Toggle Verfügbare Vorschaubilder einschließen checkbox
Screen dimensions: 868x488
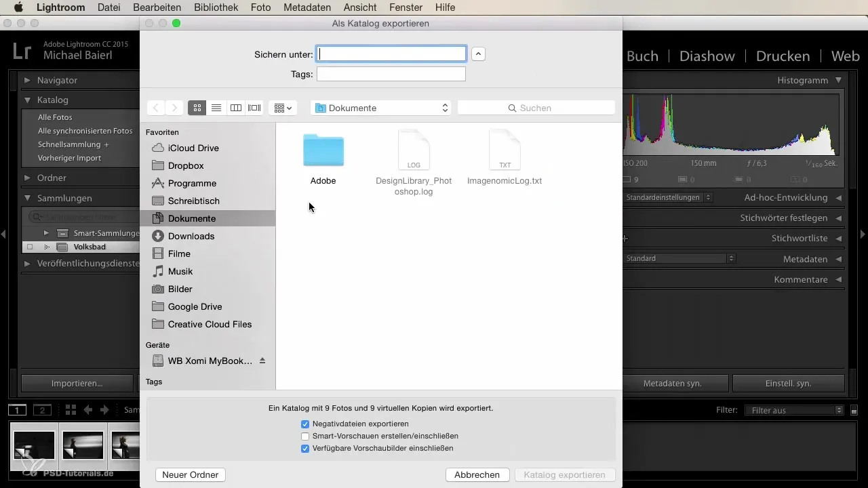tap(305, 449)
